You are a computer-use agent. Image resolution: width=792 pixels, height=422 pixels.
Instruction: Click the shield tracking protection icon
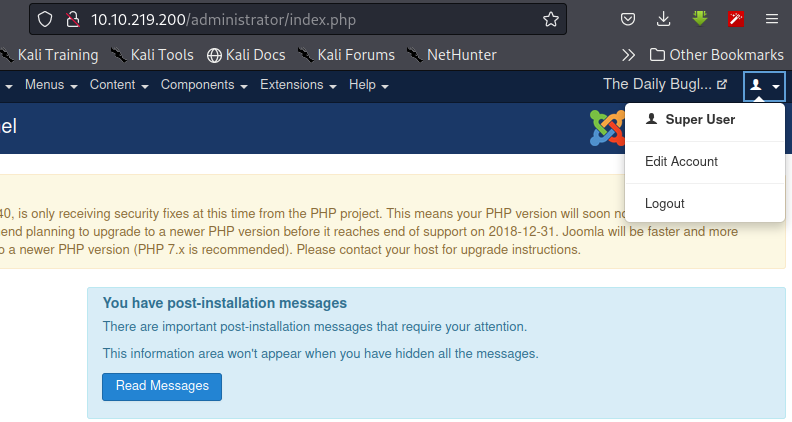click(x=45, y=20)
